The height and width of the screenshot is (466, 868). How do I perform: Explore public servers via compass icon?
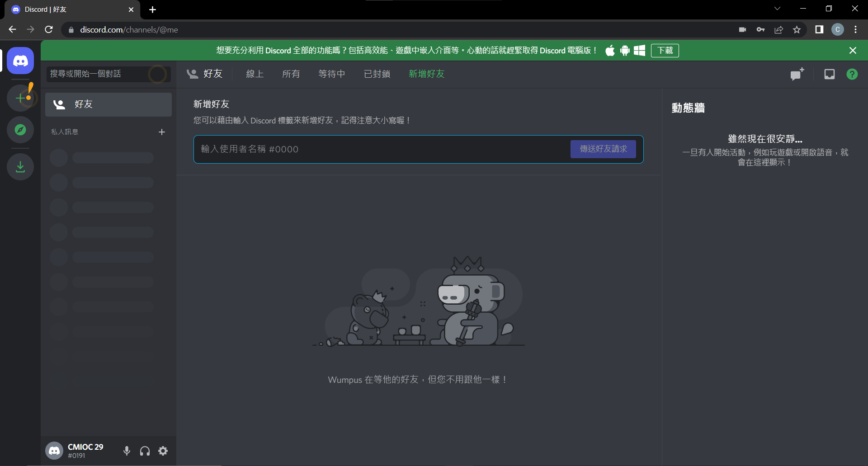click(20, 130)
